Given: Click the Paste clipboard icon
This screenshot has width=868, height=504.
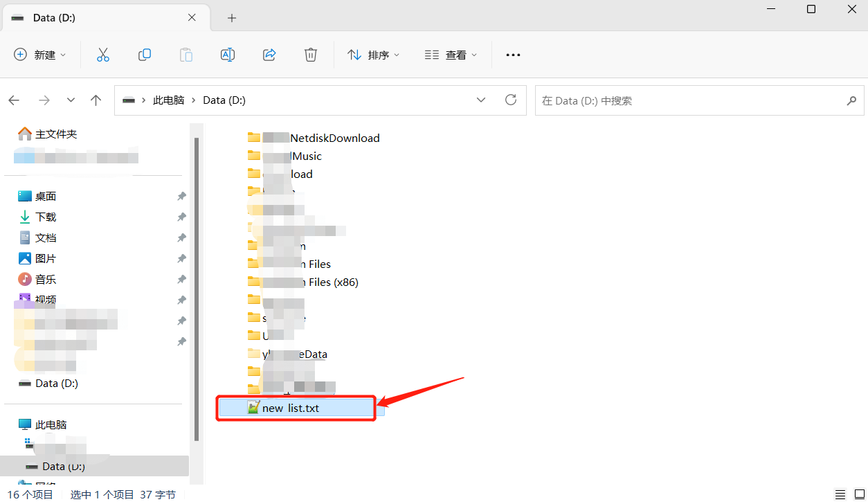Looking at the screenshot, I should 186,55.
